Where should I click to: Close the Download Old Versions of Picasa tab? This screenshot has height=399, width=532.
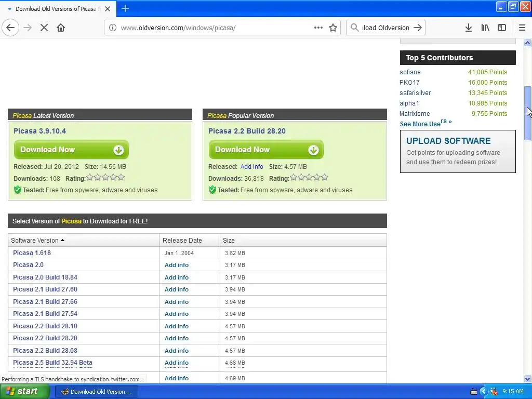pos(108,9)
